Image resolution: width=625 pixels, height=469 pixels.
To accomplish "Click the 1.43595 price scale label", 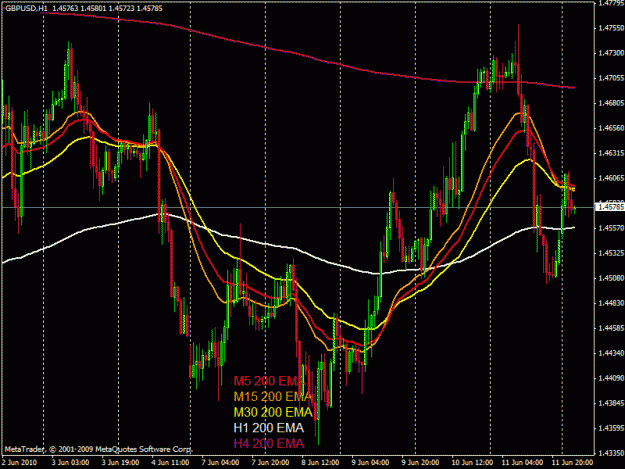I will pyautogui.click(x=611, y=428).
